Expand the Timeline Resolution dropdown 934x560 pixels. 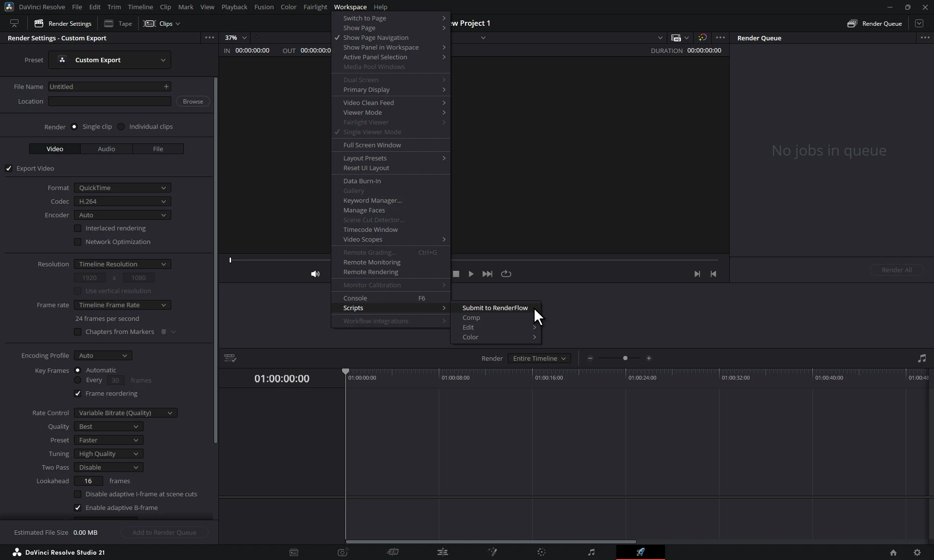[x=122, y=264]
